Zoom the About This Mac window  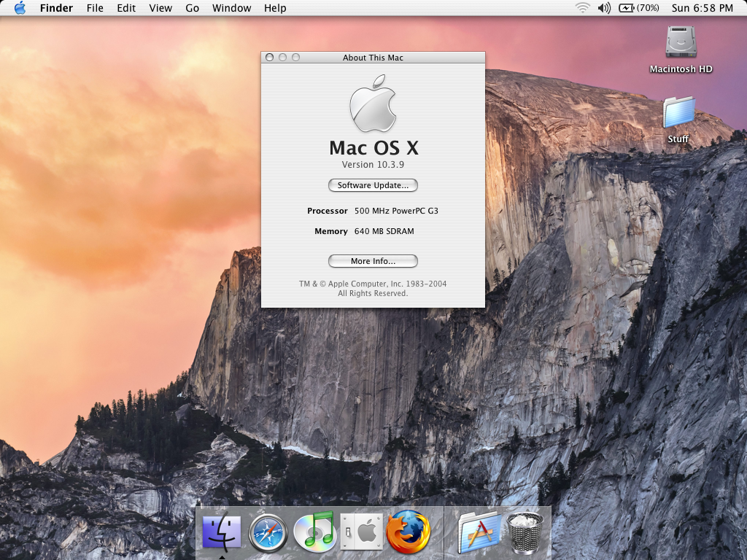point(296,57)
